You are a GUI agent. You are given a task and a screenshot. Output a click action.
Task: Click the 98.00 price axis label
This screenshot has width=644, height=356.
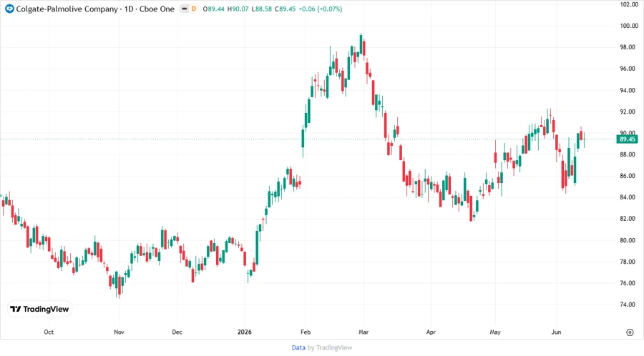coord(627,47)
